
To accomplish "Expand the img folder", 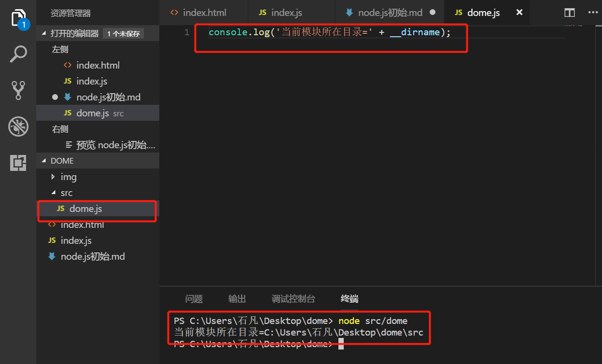I will (x=68, y=177).
